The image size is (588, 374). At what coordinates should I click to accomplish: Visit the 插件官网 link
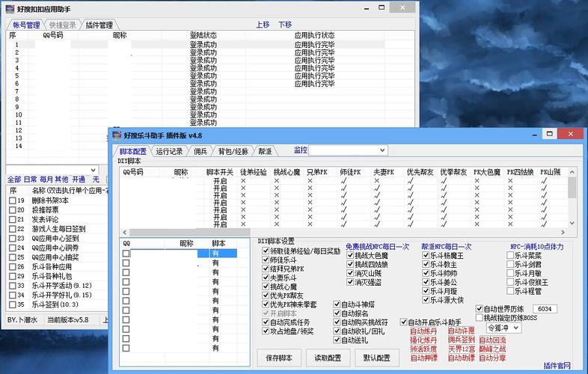(557, 365)
